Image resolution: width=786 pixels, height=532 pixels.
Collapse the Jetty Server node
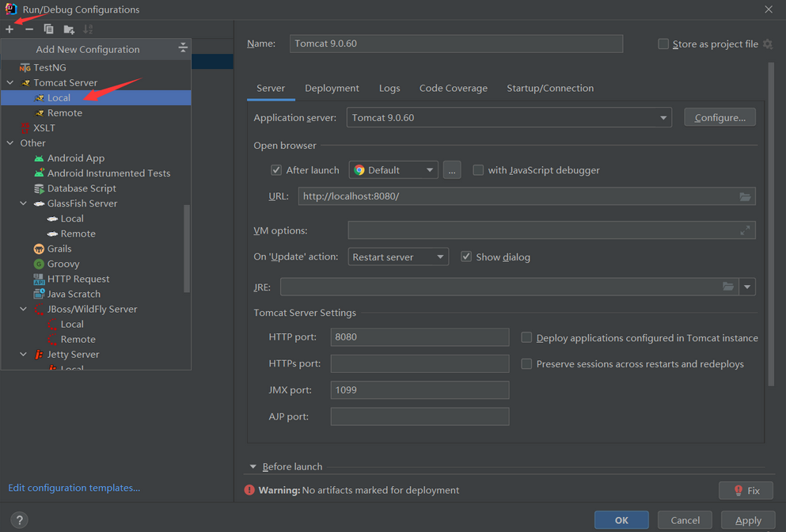pos(23,354)
